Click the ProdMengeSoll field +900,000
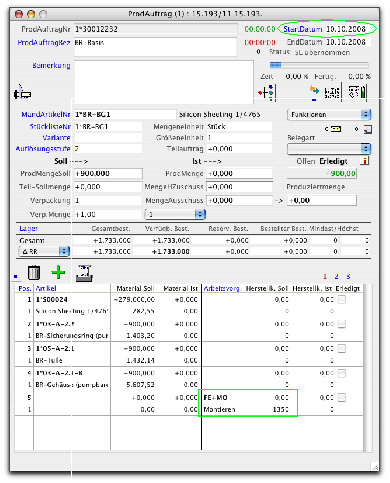This screenshot has width=390, height=483. (108, 174)
